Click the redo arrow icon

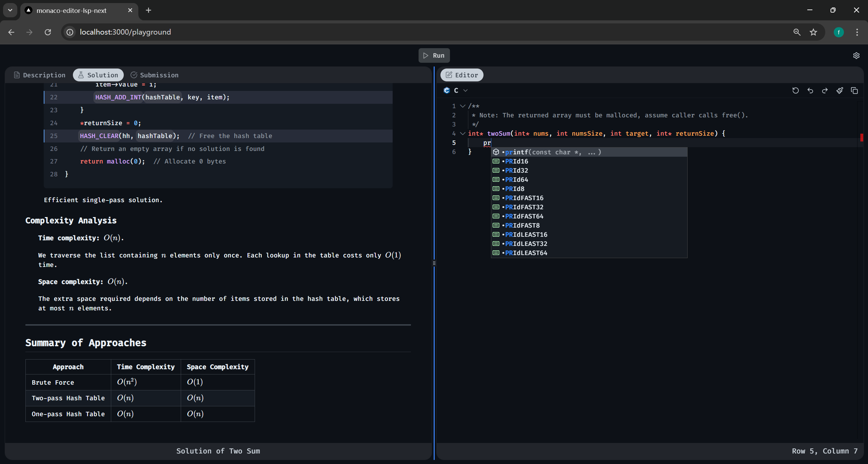pyautogui.click(x=825, y=91)
